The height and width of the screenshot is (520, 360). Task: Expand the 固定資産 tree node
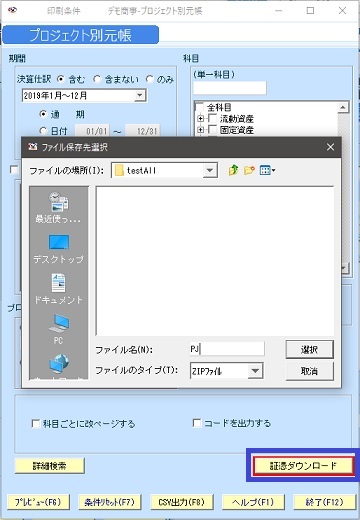point(200,130)
